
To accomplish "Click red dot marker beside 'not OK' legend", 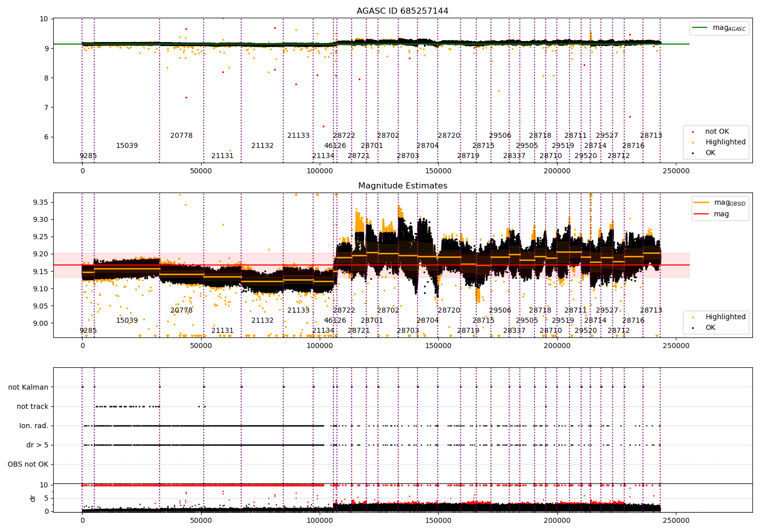I will pyautogui.click(x=693, y=132).
